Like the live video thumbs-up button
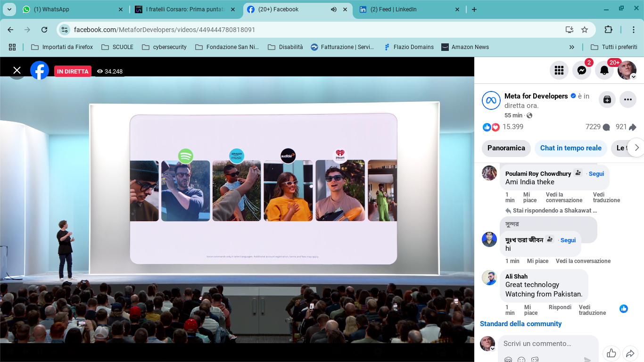This screenshot has height=362, width=644. 611,353
